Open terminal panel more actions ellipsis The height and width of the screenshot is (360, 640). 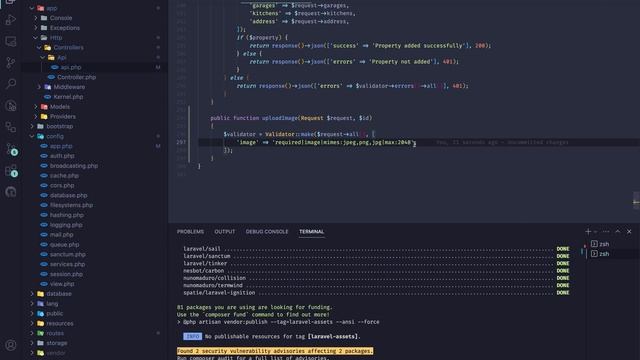point(606,231)
